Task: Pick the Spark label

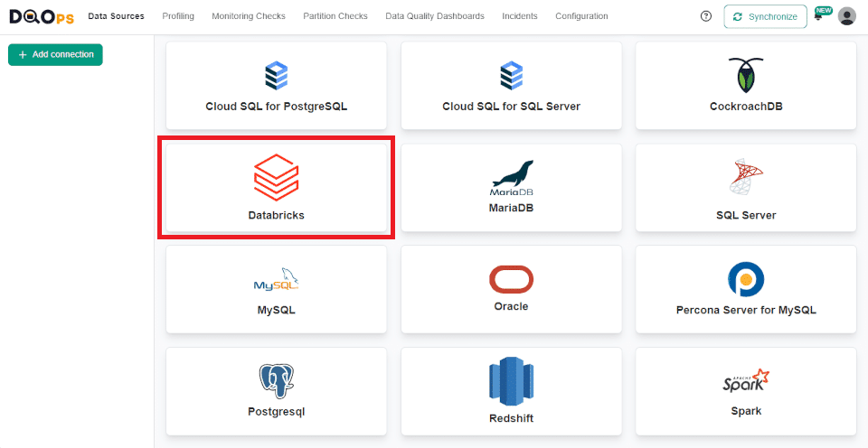Action: click(746, 411)
